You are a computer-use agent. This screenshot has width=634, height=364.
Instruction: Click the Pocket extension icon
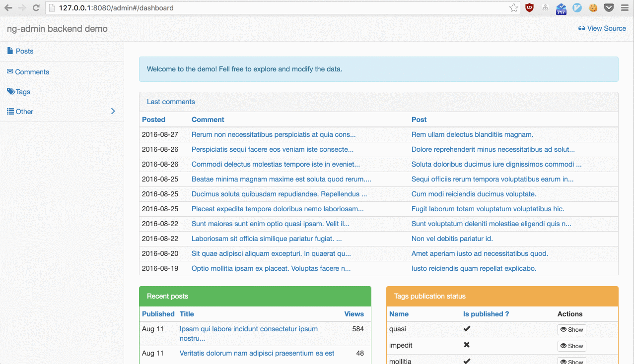[609, 8]
